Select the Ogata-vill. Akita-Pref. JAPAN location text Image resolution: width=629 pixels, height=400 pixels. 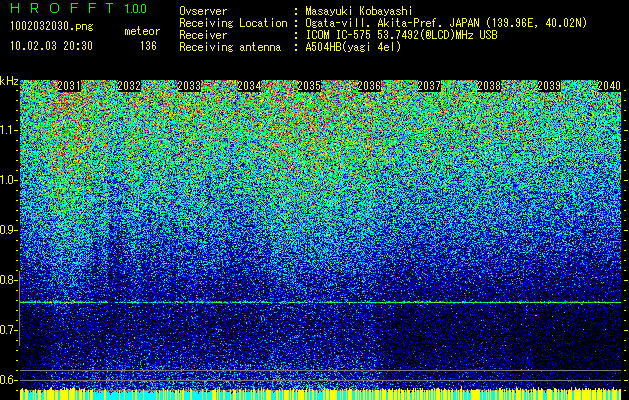point(446,23)
